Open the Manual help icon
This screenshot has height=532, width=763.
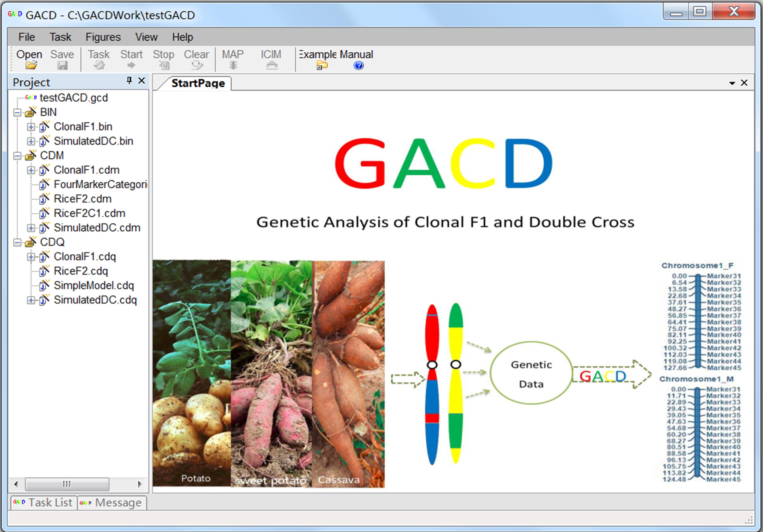[x=358, y=65]
